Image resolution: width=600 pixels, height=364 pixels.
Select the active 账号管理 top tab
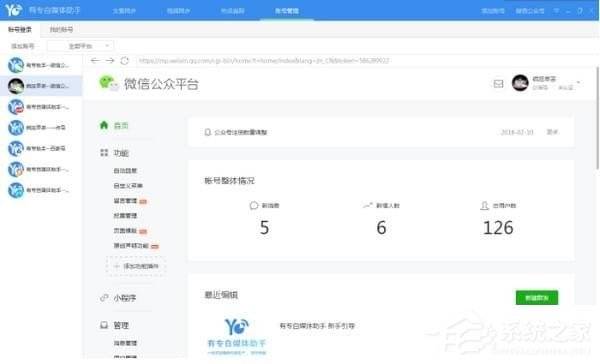[287, 11]
